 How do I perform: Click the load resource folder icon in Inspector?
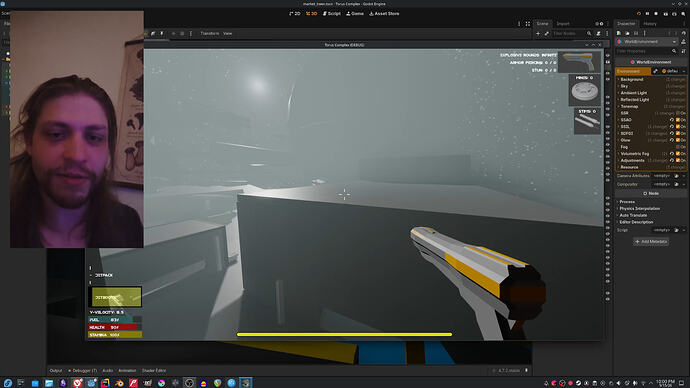(x=627, y=33)
